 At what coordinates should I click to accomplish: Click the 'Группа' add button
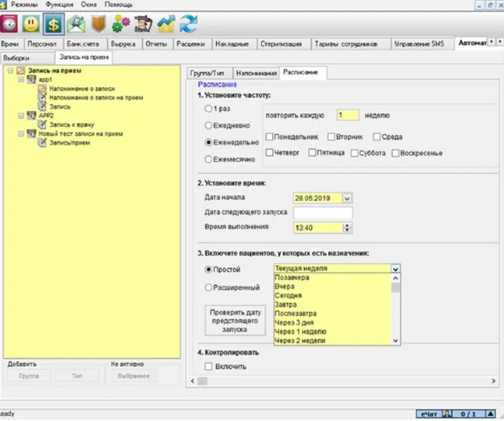point(29,376)
